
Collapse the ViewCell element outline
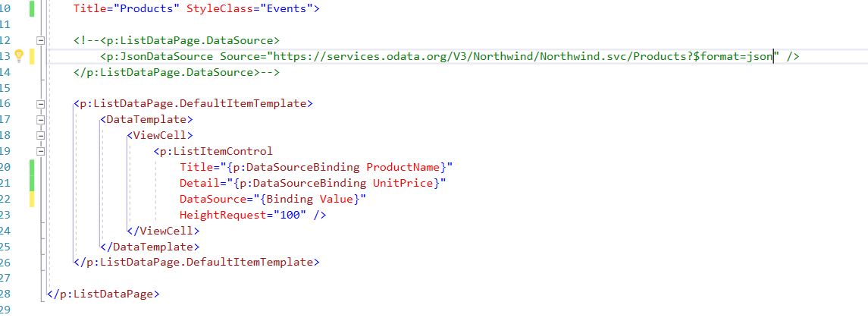(40, 135)
